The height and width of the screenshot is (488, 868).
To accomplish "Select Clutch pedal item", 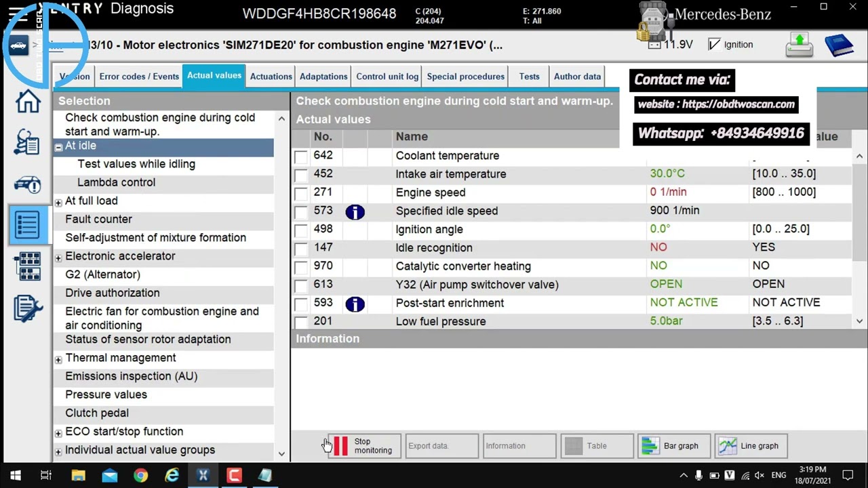I will tap(97, 413).
